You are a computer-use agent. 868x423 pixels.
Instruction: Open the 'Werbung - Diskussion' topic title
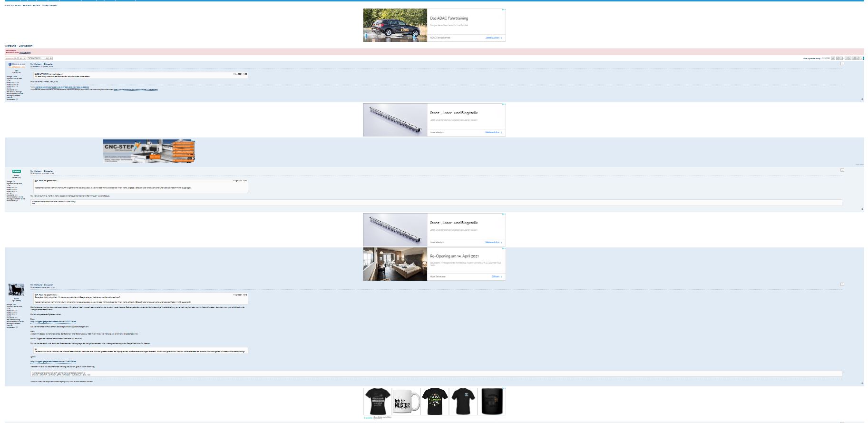[19, 46]
